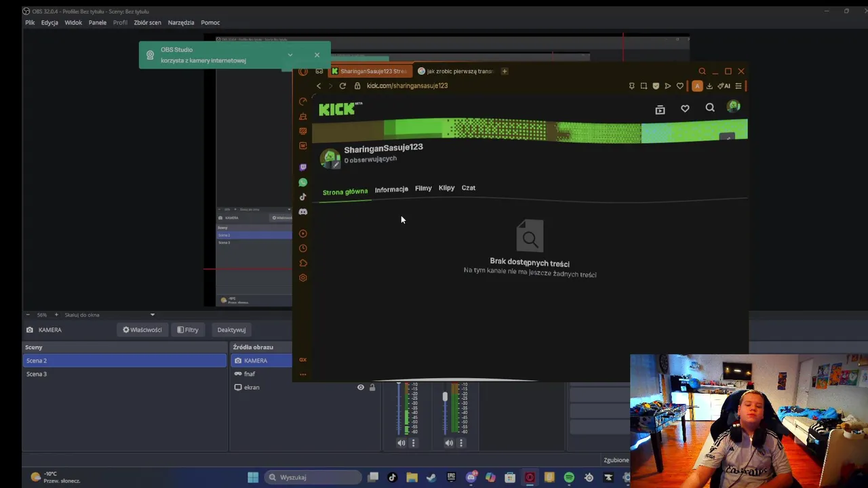Screen dimensions: 868x488
Task: Open Opera downloads icon in toolbar
Action: click(x=709, y=86)
